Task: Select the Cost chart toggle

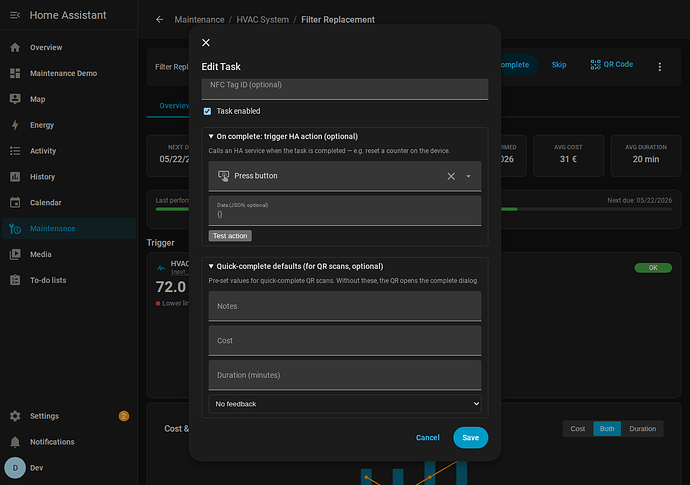Action: click(x=578, y=429)
